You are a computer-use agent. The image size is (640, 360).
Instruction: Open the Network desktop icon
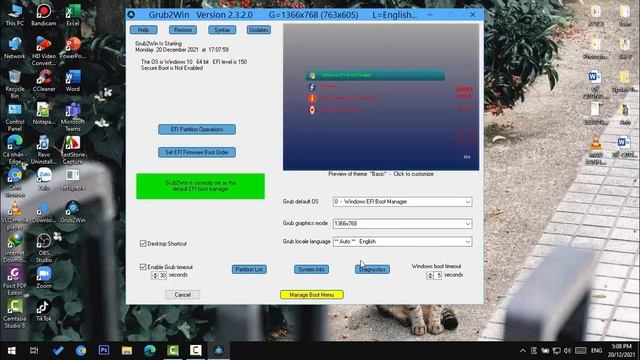15,48
